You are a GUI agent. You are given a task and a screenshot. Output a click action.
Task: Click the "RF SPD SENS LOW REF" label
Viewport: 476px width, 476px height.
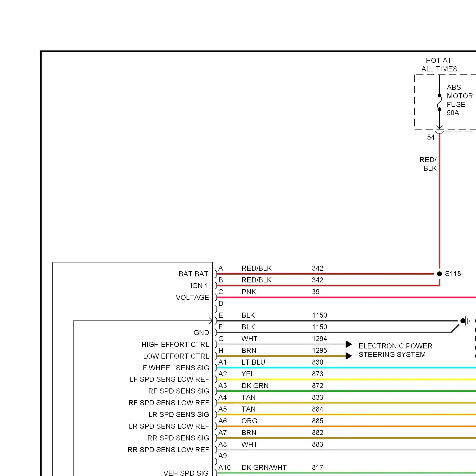coord(169,403)
